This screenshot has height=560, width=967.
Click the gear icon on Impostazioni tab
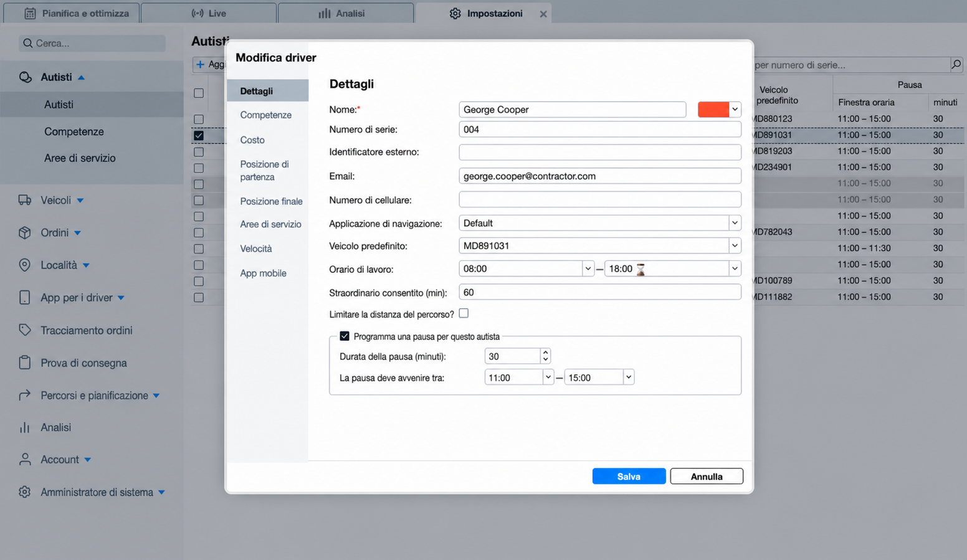click(x=455, y=13)
